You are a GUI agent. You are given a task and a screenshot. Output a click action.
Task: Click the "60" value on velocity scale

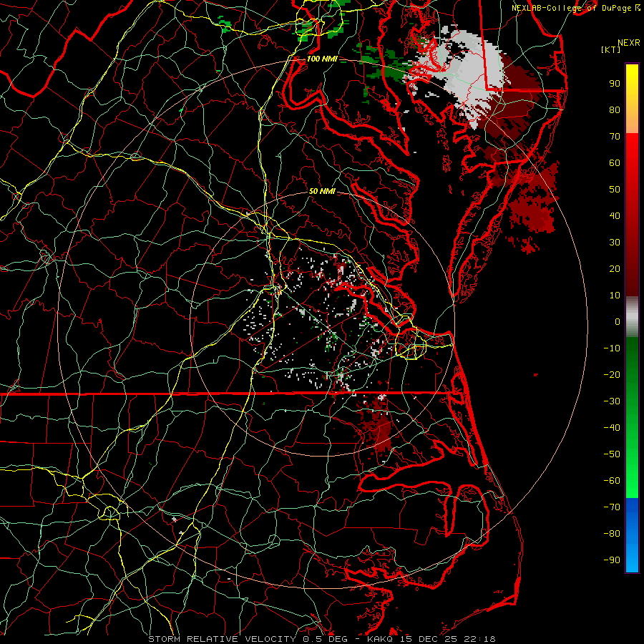coord(615,163)
